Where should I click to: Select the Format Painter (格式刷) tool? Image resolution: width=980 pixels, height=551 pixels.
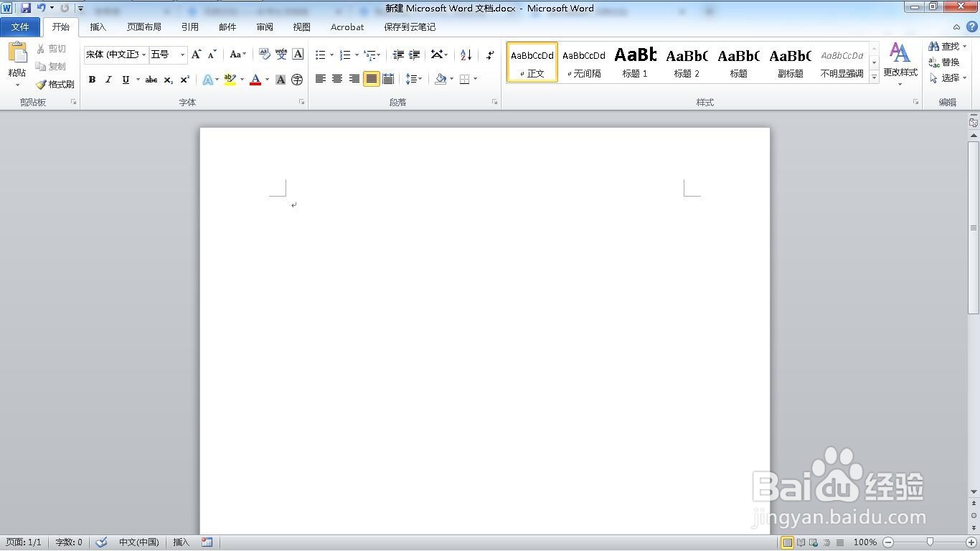55,84
